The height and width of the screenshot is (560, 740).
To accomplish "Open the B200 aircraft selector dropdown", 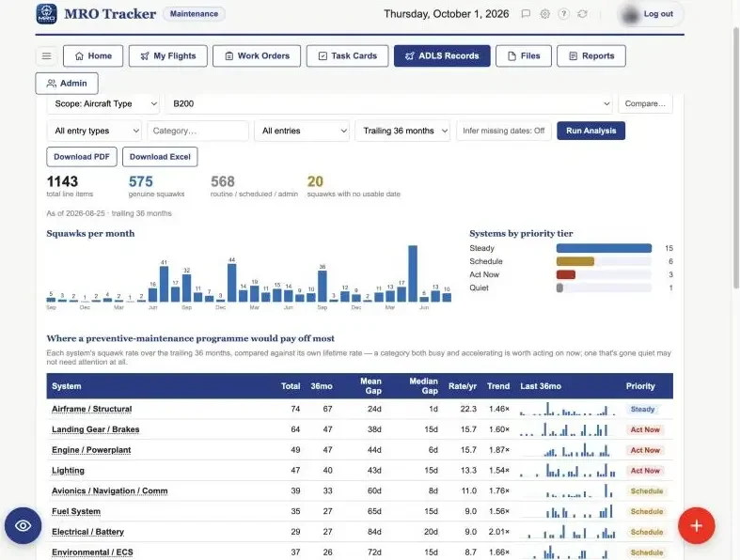I will coord(389,103).
